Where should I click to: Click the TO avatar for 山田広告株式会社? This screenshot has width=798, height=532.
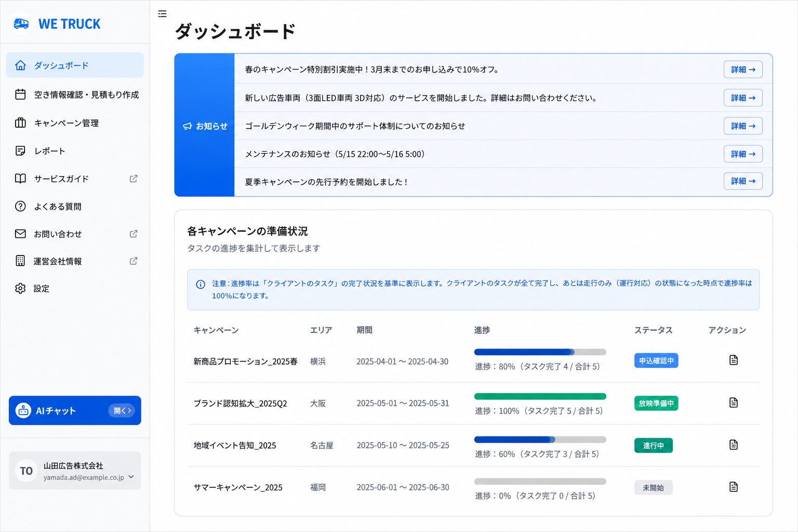26,471
